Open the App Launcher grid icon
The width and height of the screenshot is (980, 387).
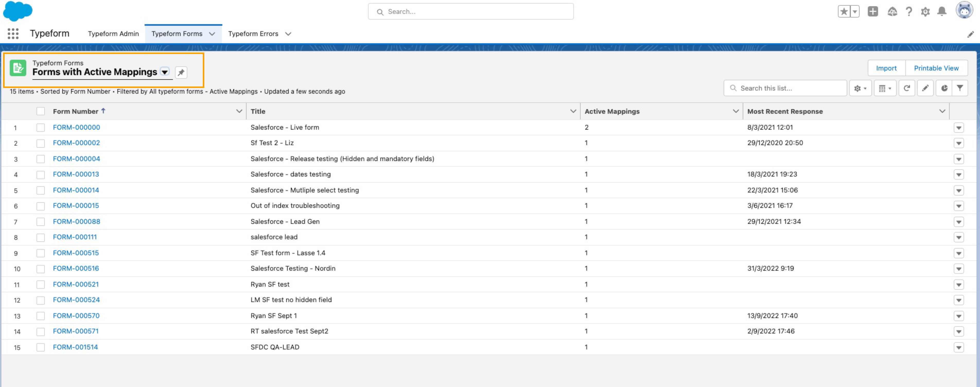pos(13,34)
